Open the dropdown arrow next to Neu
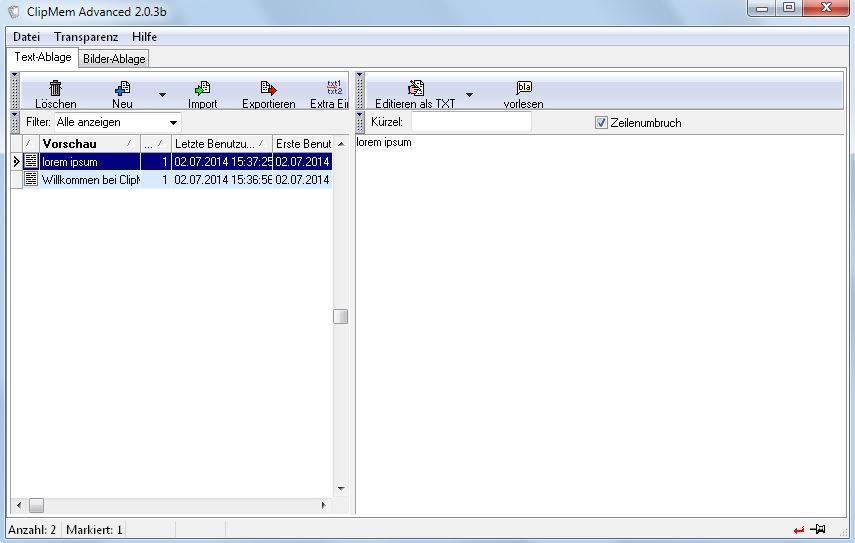 coord(162,95)
